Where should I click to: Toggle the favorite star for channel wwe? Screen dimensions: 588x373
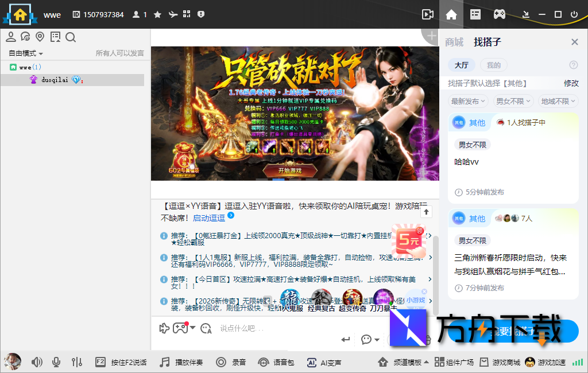tap(157, 14)
